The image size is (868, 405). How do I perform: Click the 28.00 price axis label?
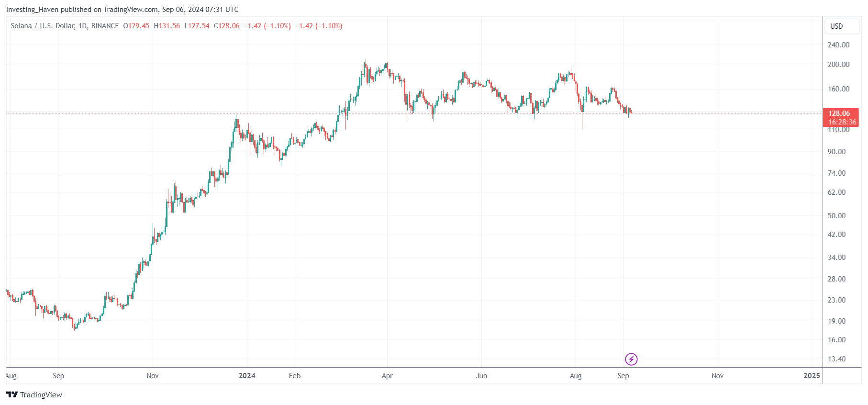(836, 279)
